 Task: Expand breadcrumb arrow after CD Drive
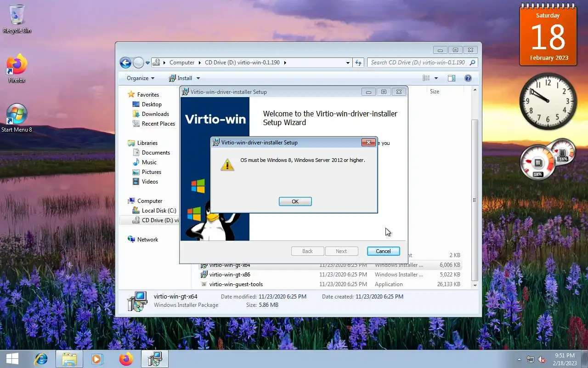(x=285, y=63)
